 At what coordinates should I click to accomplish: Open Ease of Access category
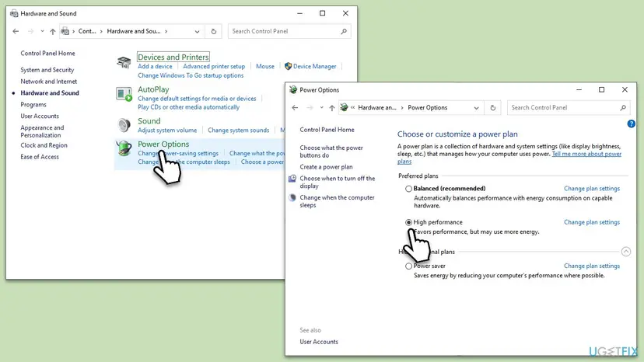[40, 157]
